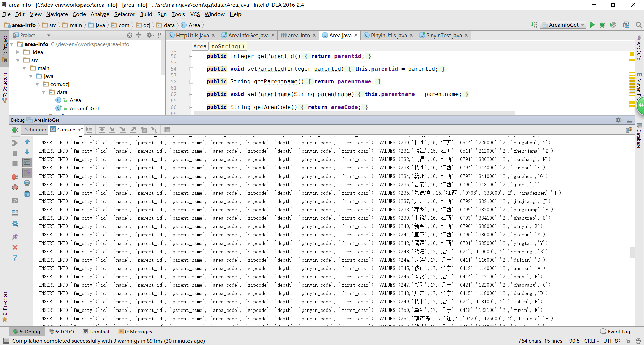Open Search Everywhere magnifier

tap(638, 25)
